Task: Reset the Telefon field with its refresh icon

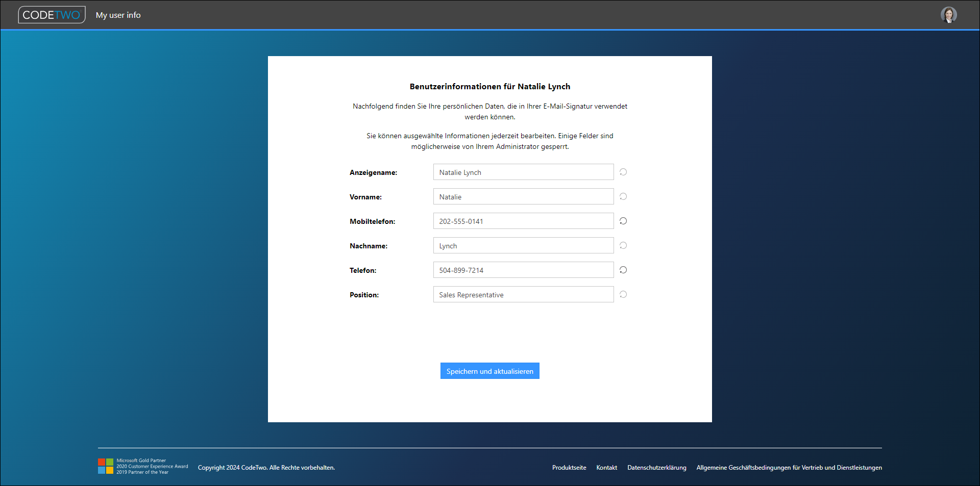Action: (623, 270)
